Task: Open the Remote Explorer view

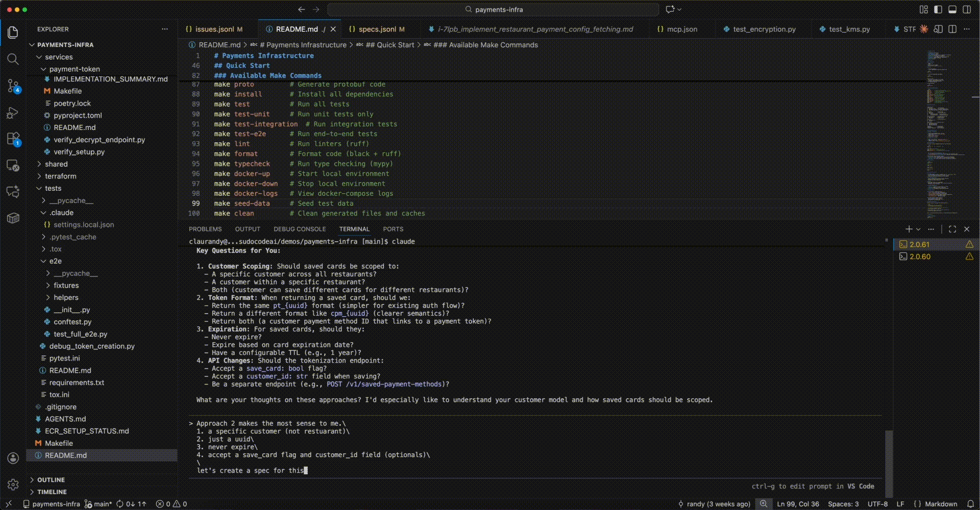Action: pyautogui.click(x=13, y=165)
